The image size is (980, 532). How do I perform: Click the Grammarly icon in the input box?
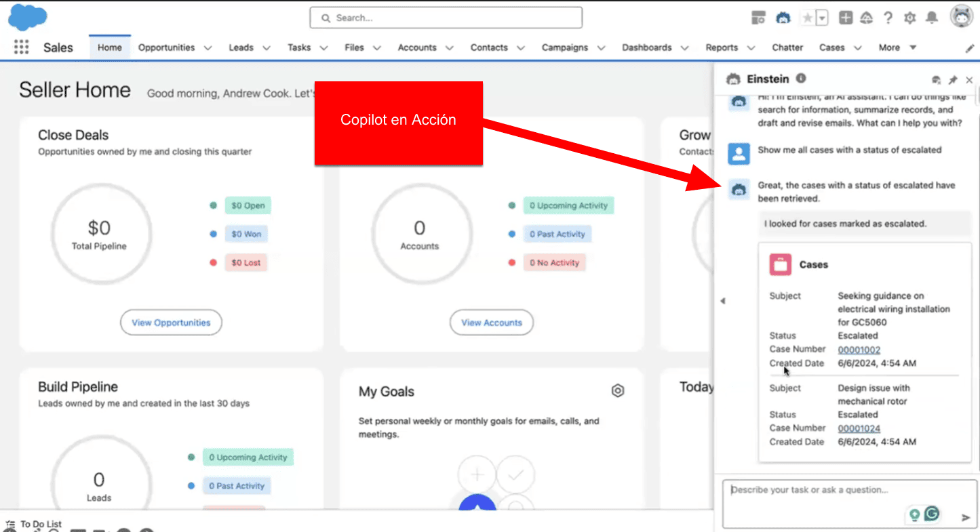[x=933, y=514]
